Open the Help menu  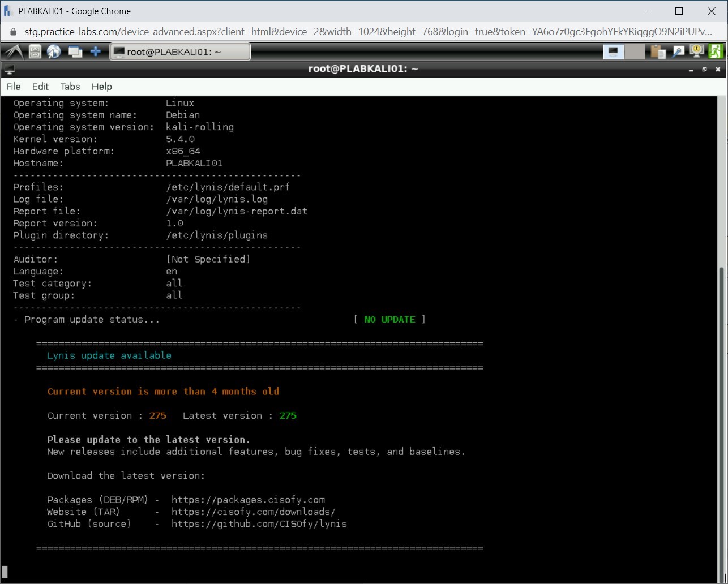102,87
